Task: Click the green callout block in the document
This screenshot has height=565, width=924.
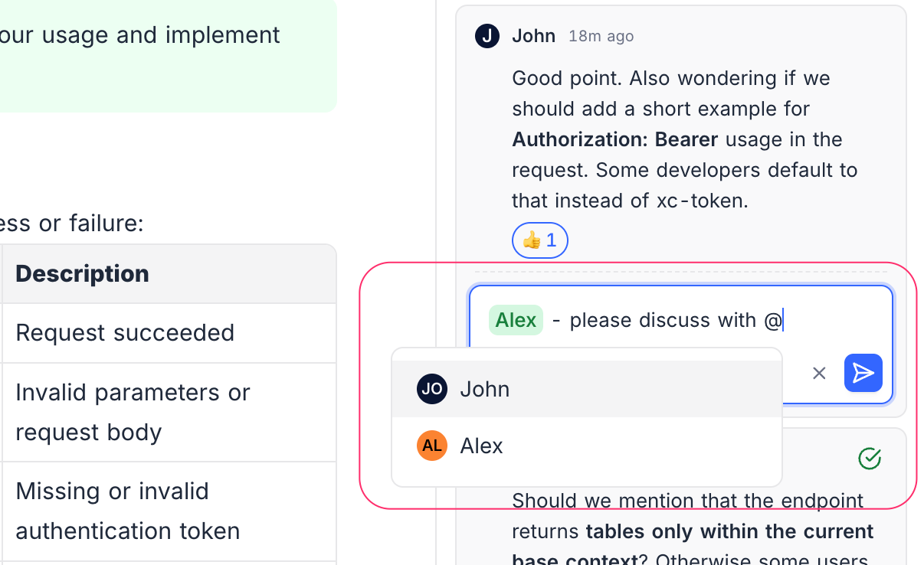Action: click(x=153, y=54)
